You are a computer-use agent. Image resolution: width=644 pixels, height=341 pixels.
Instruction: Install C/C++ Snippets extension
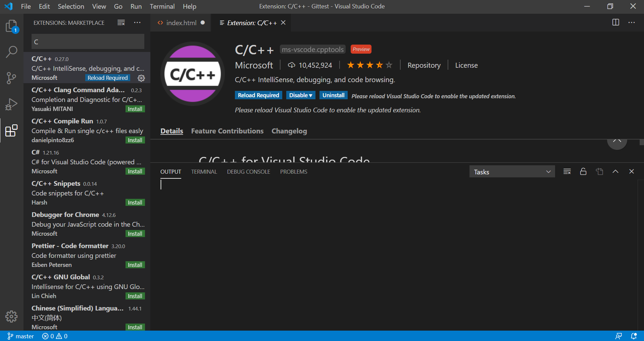135,203
